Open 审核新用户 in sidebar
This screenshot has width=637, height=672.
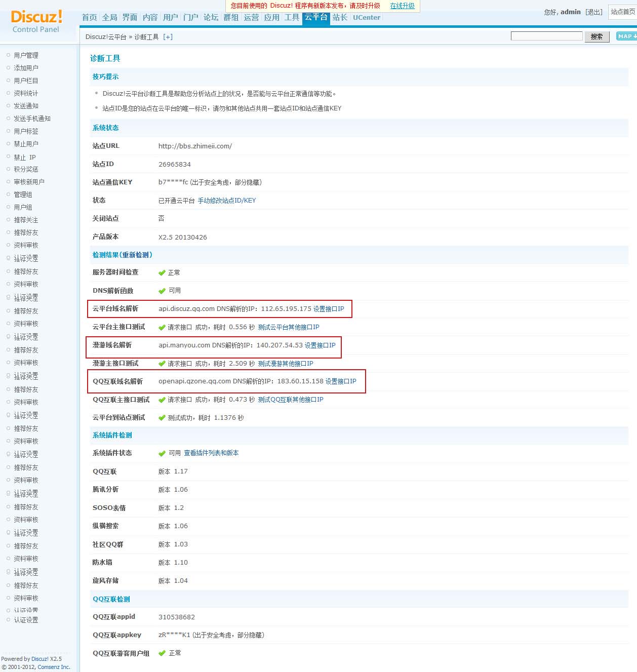(x=29, y=182)
